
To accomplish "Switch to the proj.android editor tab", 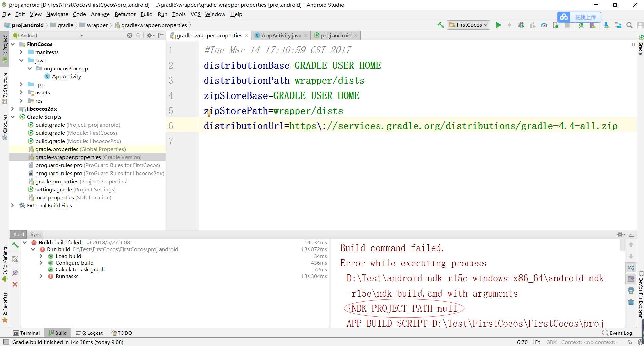I will coord(335,35).
